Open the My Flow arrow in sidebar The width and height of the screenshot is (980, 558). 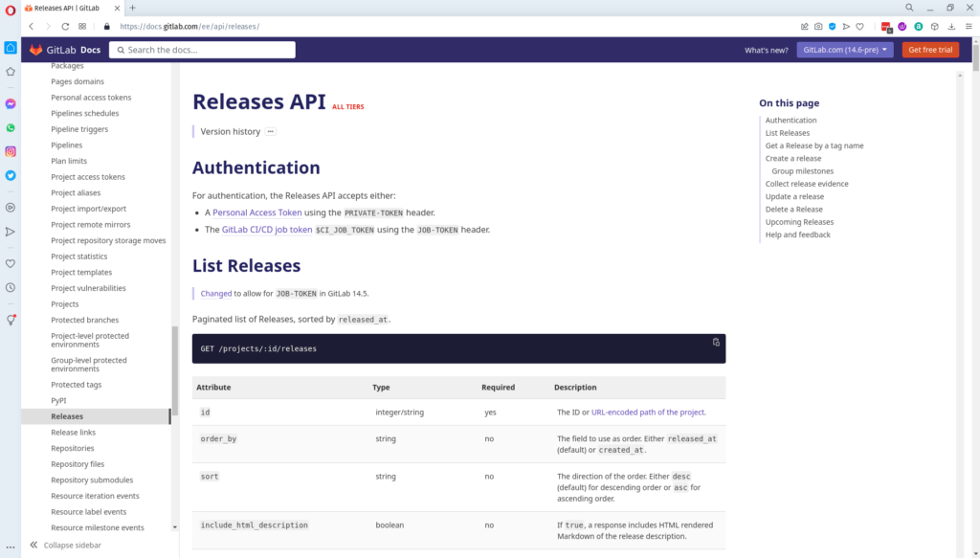11,232
